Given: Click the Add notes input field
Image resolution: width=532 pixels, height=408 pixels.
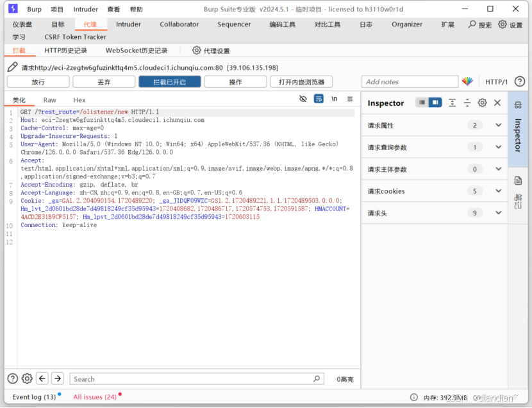Looking at the screenshot, I should click(x=410, y=82).
